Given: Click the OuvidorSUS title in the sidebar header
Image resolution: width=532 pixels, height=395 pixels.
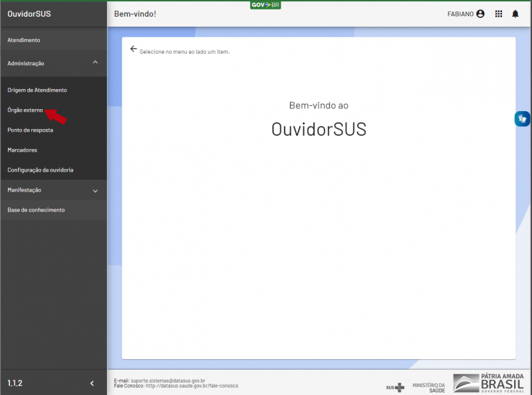Looking at the screenshot, I should (29, 13).
